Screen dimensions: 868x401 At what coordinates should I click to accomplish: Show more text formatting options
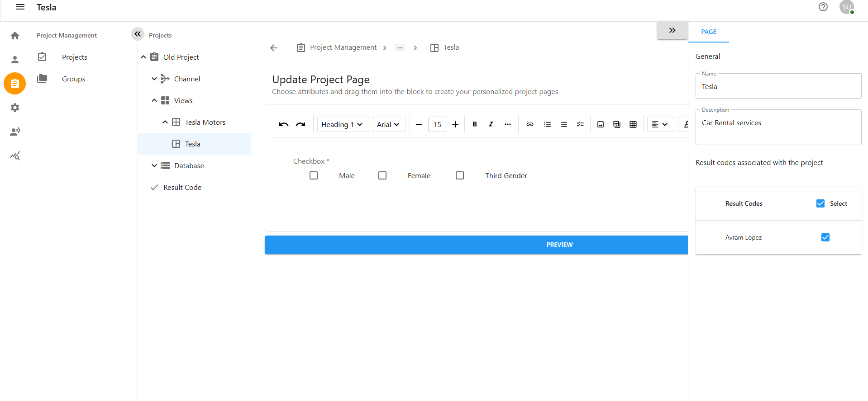(508, 124)
